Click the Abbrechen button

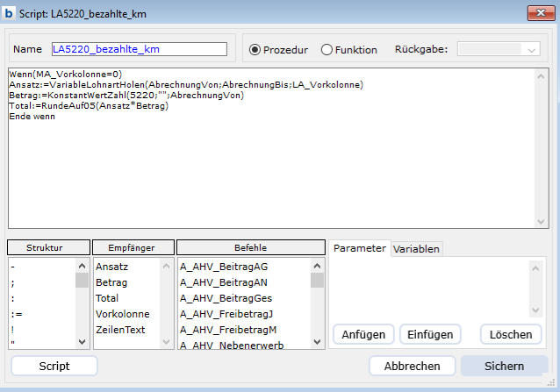412,366
